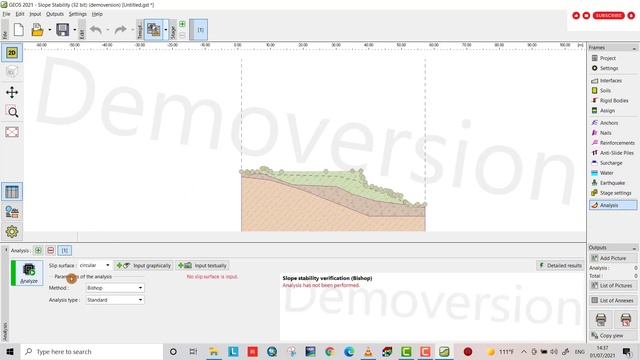Open Detailed results

click(x=560, y=265)
